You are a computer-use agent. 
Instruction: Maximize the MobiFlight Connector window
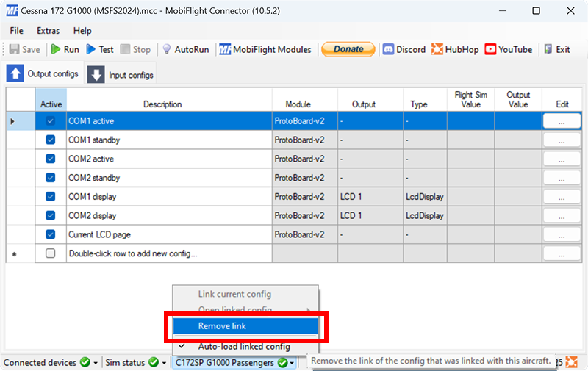(537, 11)
